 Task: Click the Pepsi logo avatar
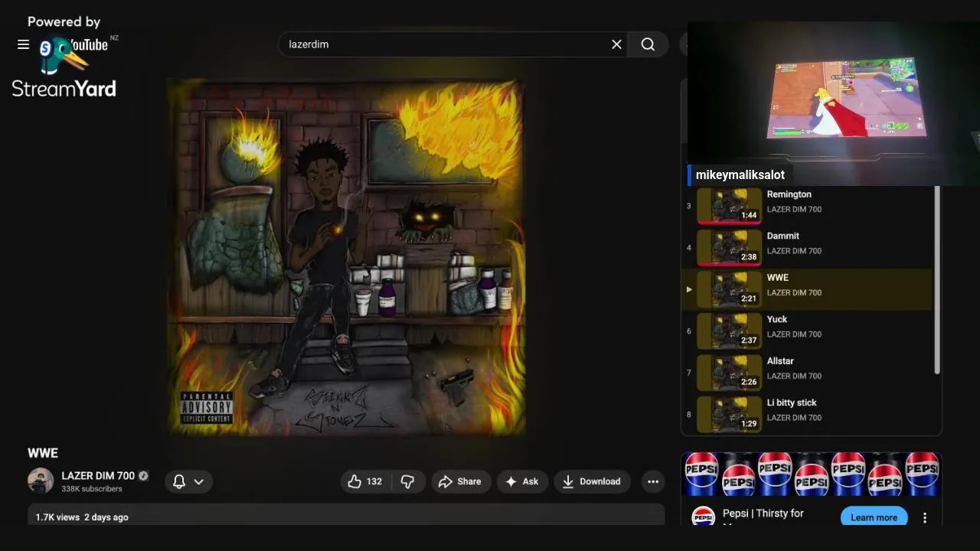pyautogui.click(x=703, y=517)
